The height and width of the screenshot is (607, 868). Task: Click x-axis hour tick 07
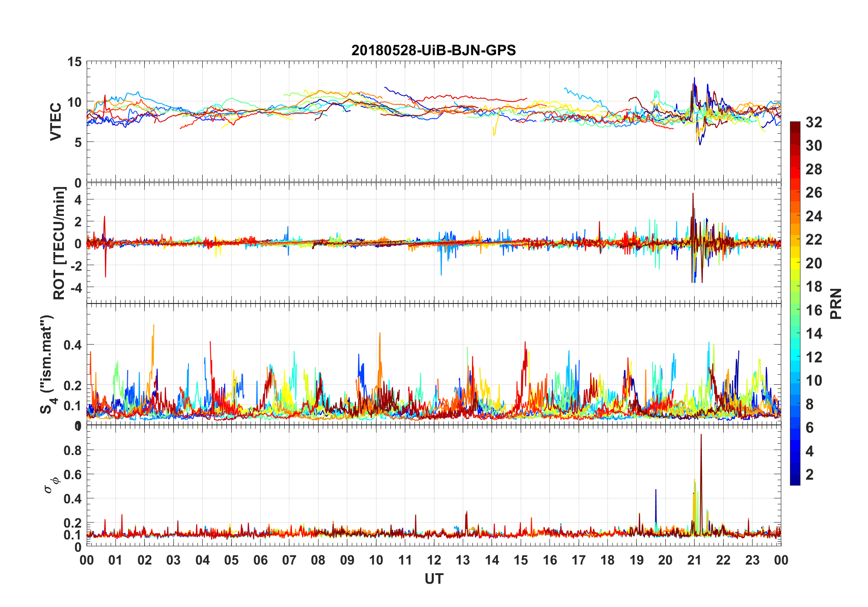pyautogui.click(x=289, y=560)
